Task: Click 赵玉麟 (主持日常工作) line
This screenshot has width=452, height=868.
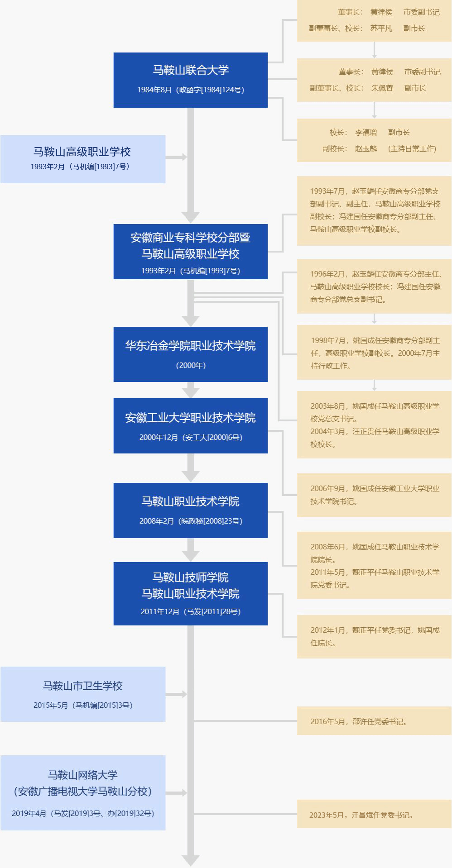Action: coord(380,148)
